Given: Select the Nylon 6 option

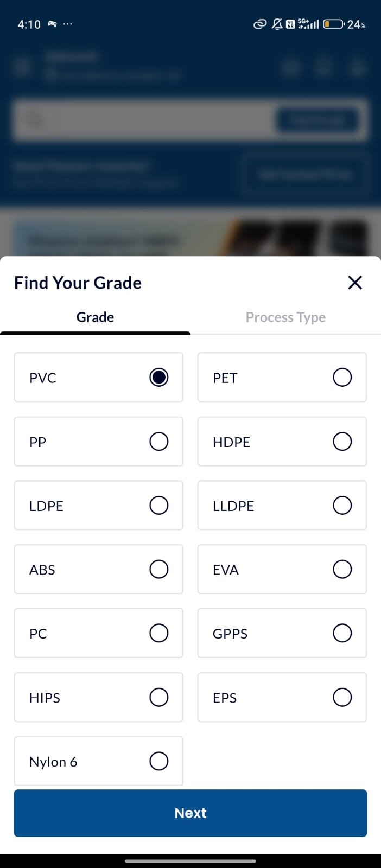Looking at the screenshot, I should coord(158,761).
